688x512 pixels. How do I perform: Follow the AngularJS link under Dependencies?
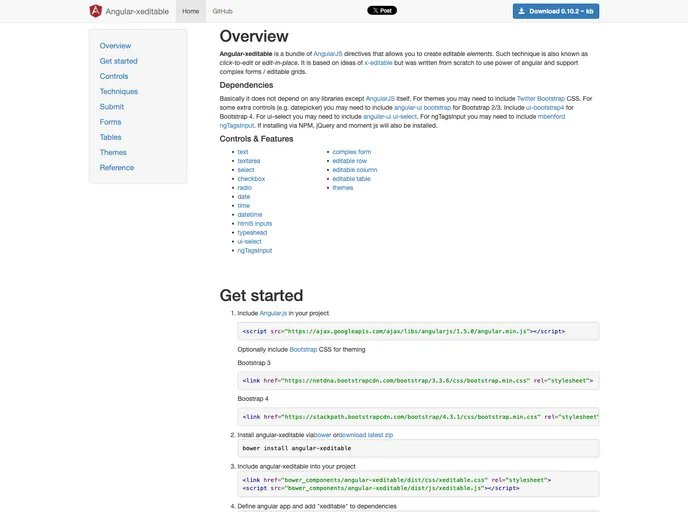point(380,99)
